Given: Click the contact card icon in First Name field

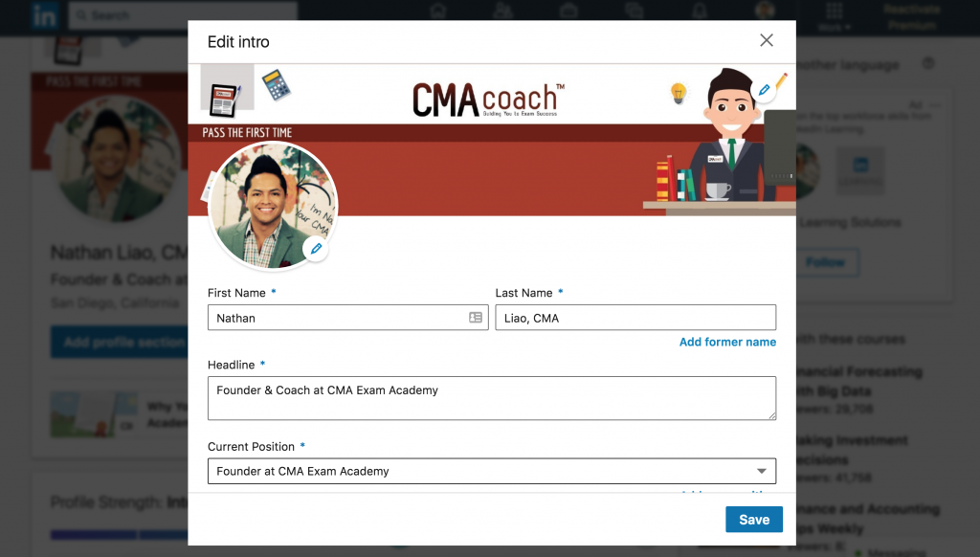Looking at the screenshot, I should pos(476,318).
